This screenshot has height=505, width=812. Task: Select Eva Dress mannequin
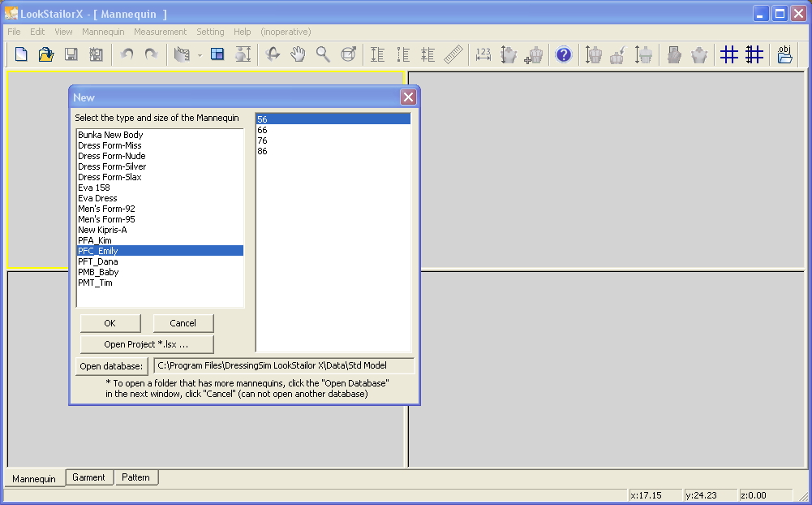pos(160,198)
